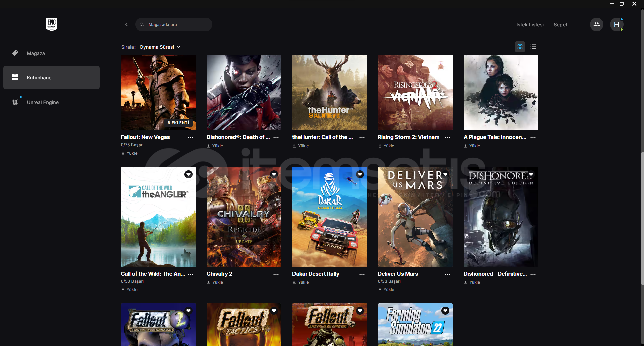The height and width of the screenshot is (346, 644).
Task: Click Yükle under Fallout: New Vegas
Action: tap(129, 153)
